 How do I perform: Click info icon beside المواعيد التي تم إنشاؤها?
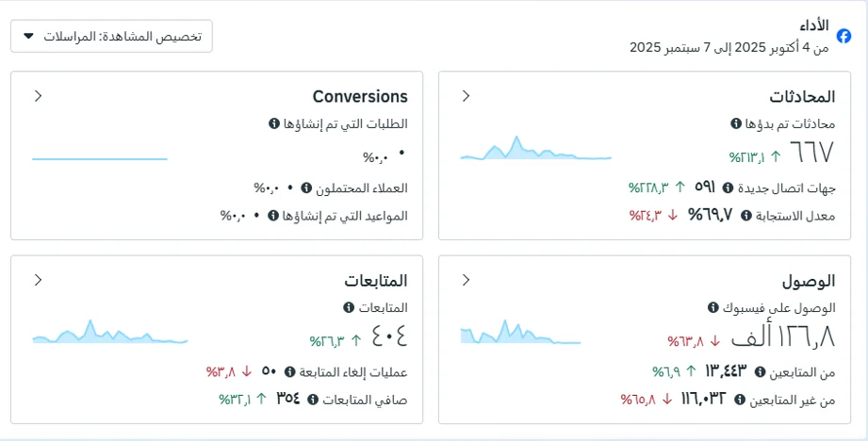click(x=273, y=216)
